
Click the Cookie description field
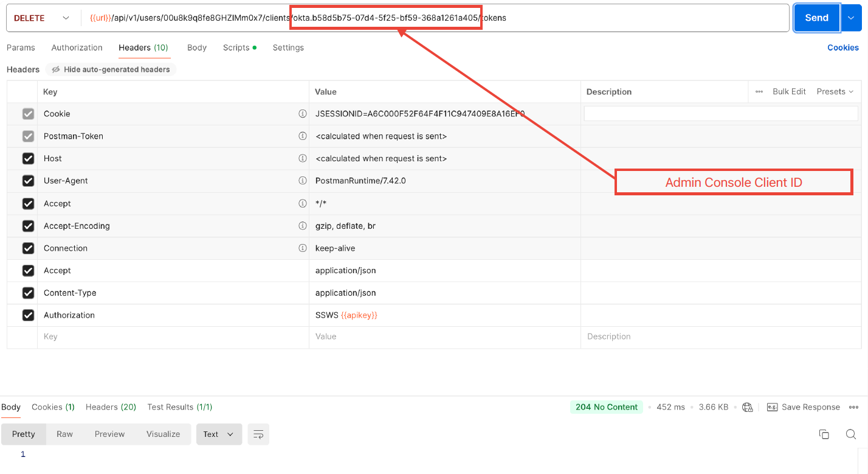721,114
